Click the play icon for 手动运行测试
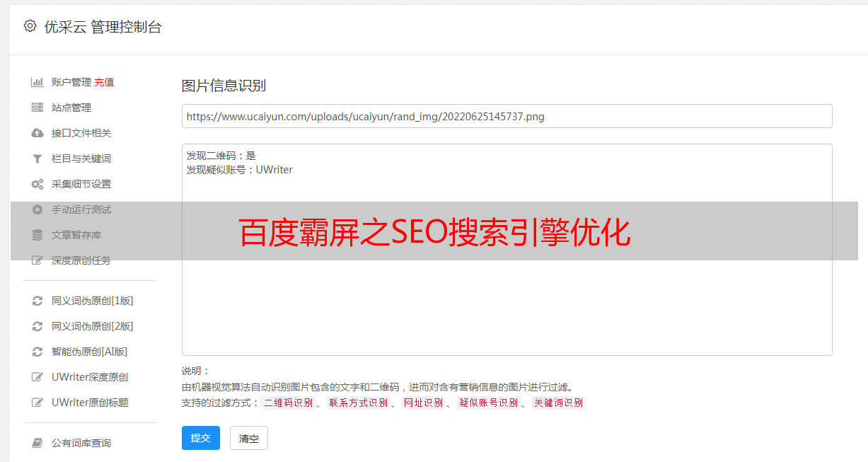 [37, 209]
